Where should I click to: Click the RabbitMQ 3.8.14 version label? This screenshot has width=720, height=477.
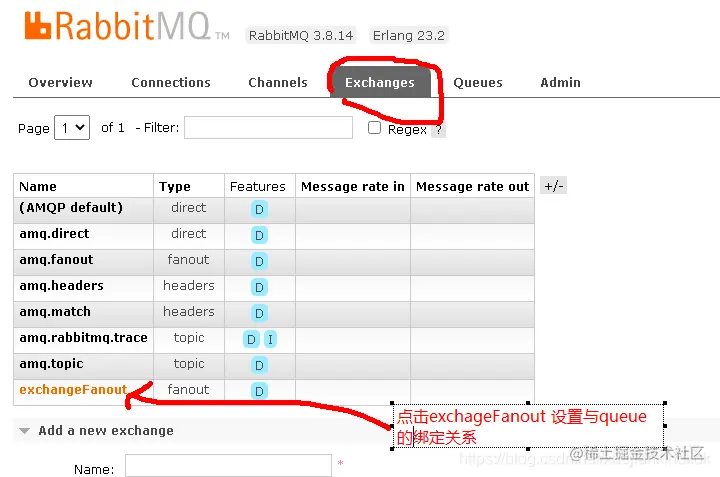(x=301, y=35)
